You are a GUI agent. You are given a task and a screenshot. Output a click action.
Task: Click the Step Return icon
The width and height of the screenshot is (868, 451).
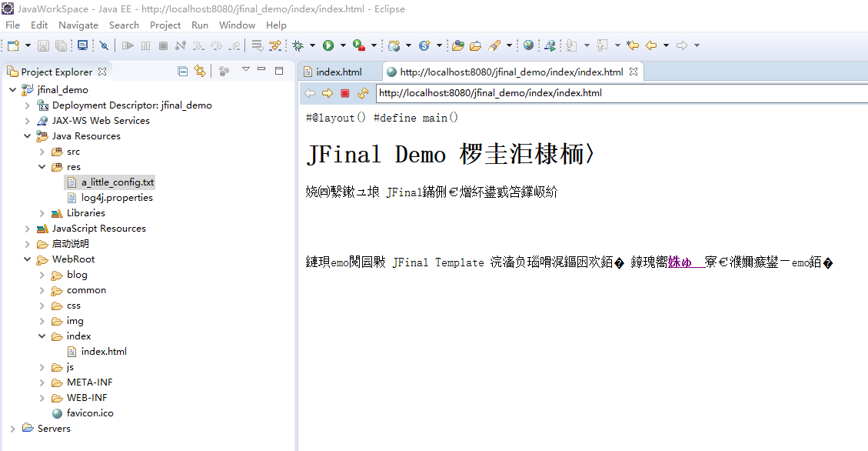click(234, 45)
